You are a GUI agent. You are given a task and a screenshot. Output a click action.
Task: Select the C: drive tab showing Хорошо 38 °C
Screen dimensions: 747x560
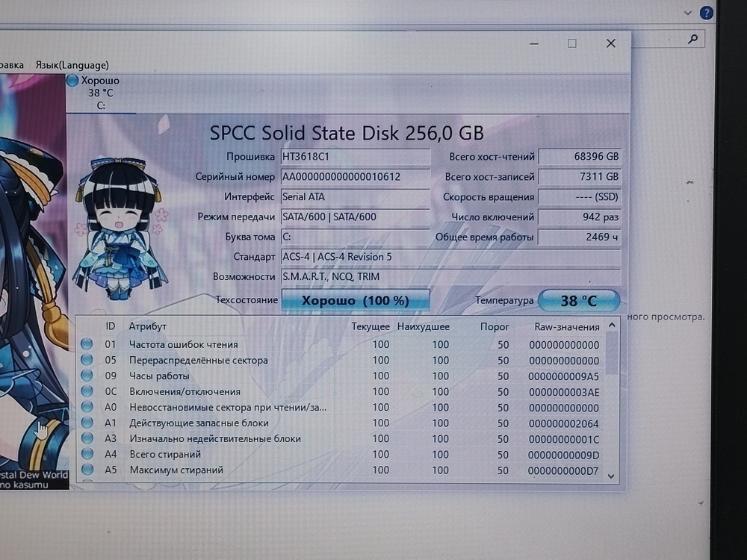(101, 93)
